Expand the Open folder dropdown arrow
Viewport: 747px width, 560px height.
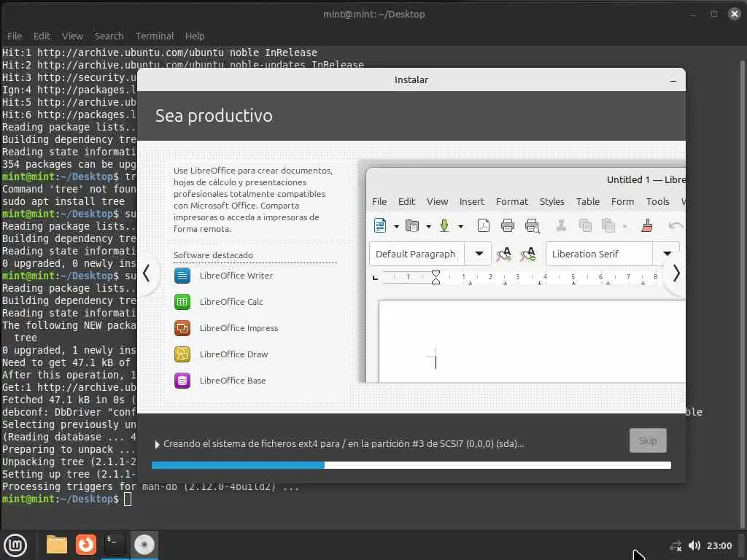pos(428,227)
